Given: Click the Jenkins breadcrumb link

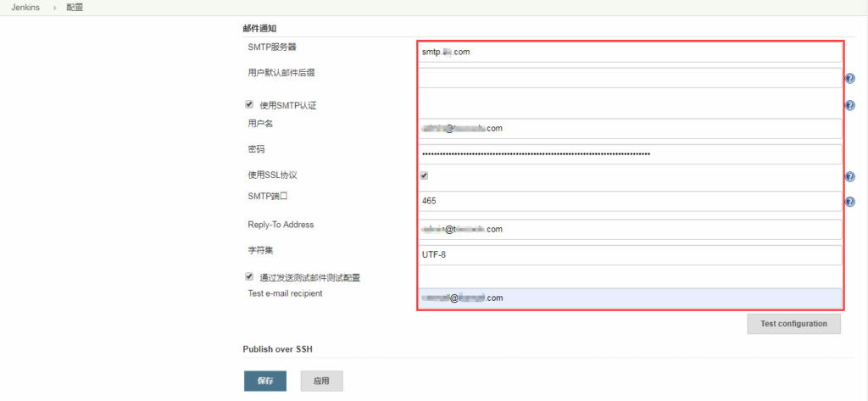Looking at the screenshot, I should point(27,8).
